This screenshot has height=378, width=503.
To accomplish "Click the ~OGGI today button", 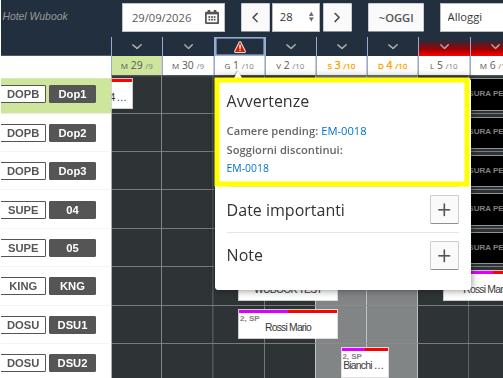I will click(x=396, y=17).
